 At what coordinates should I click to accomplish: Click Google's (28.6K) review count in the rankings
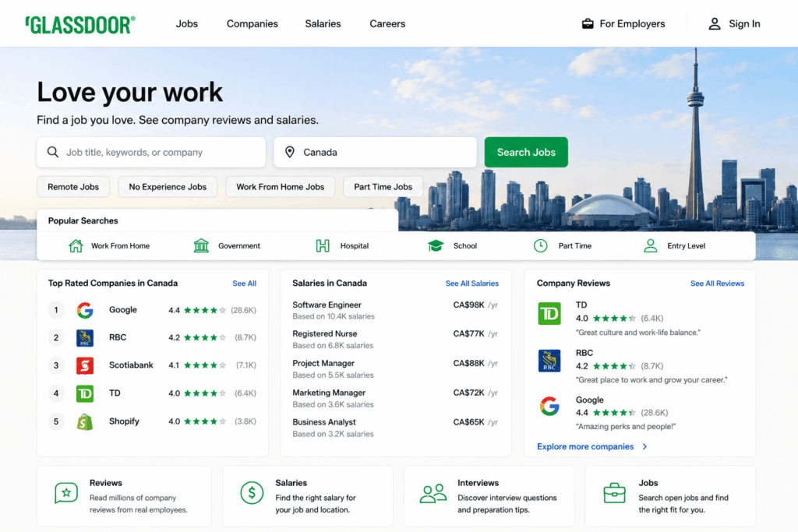[243, 310]
